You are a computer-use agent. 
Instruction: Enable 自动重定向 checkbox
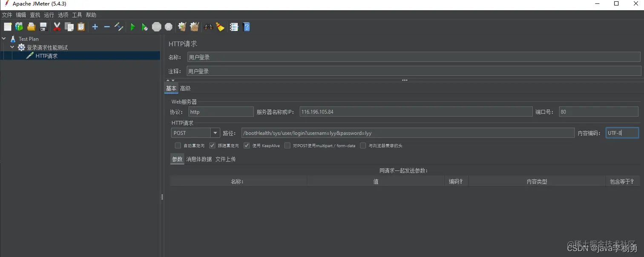[x=178, y=146]
